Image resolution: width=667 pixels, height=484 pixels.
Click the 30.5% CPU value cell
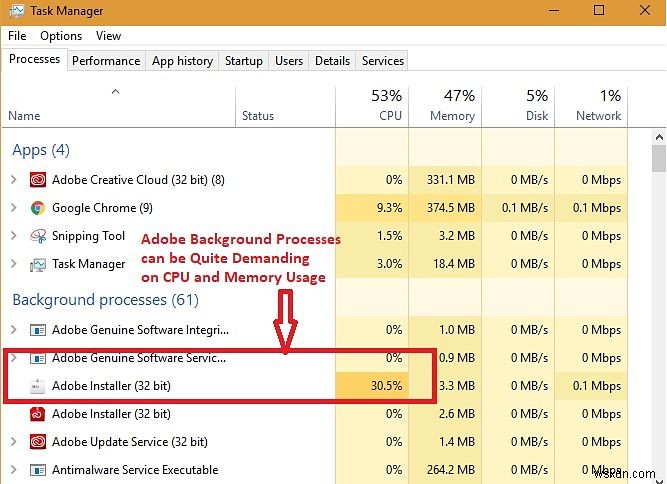point(372,386)
